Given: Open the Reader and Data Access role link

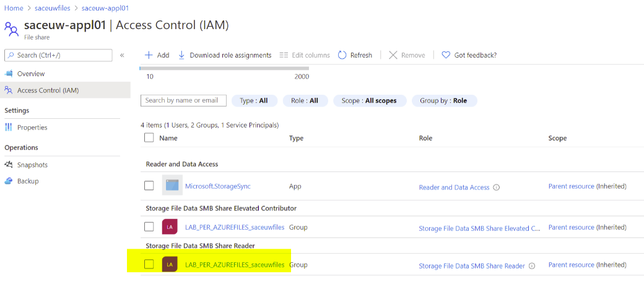Looking at the screenshot, I should pos(455,187).
